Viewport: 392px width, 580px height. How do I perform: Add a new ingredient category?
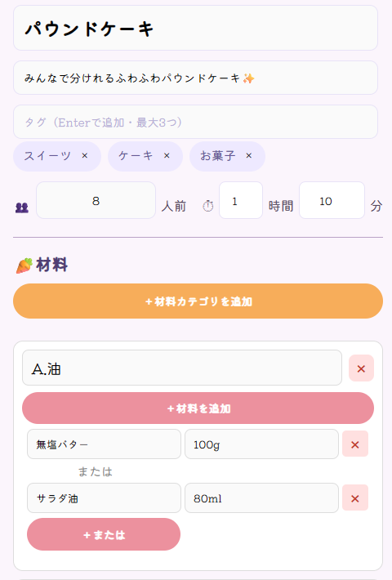198,301
